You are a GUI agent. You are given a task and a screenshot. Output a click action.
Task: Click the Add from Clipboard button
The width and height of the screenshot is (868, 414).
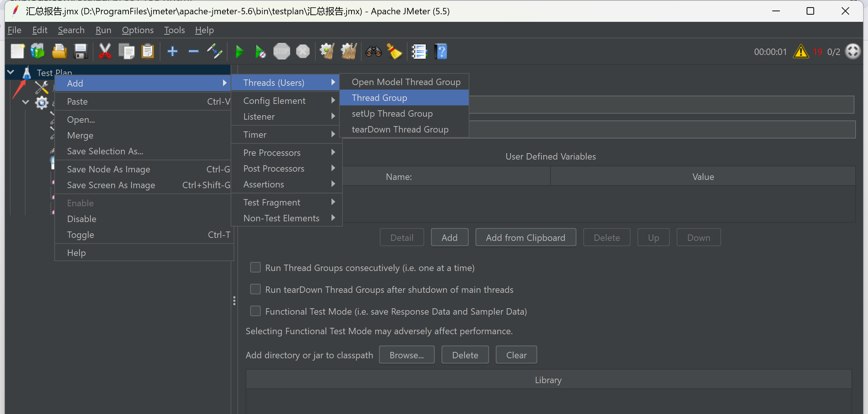(x=526, y=237)
